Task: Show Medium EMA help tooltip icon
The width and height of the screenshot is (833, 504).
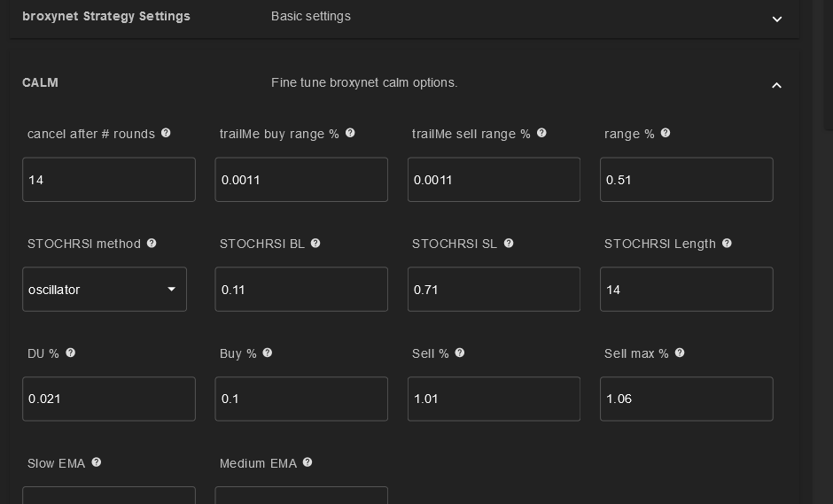Action: [x=308, y=462]
